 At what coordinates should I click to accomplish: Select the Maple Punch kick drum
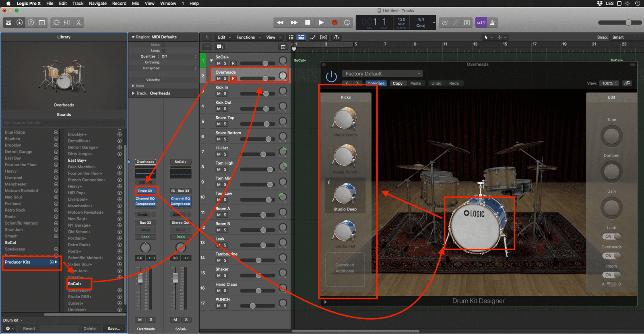point(345,159)
